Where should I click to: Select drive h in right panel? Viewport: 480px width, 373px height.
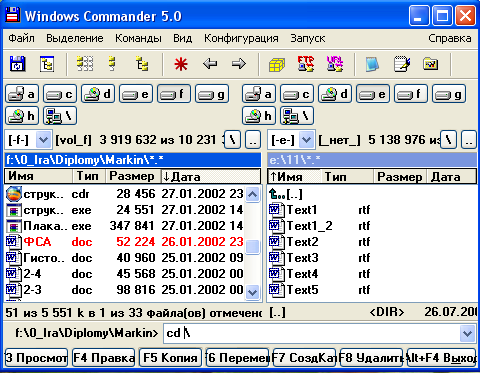point(259,116)
